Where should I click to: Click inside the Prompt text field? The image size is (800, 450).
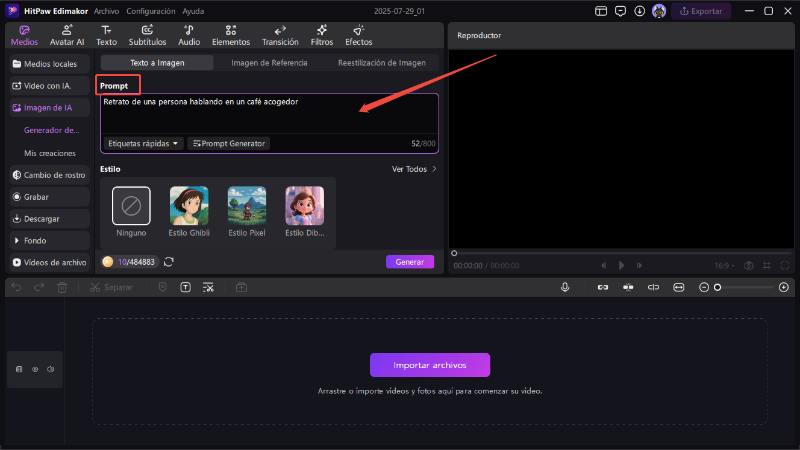coord(269,114)
